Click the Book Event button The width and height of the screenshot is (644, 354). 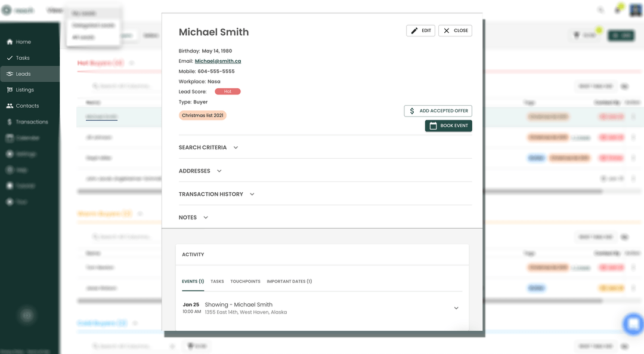click(x=448, y=125)
